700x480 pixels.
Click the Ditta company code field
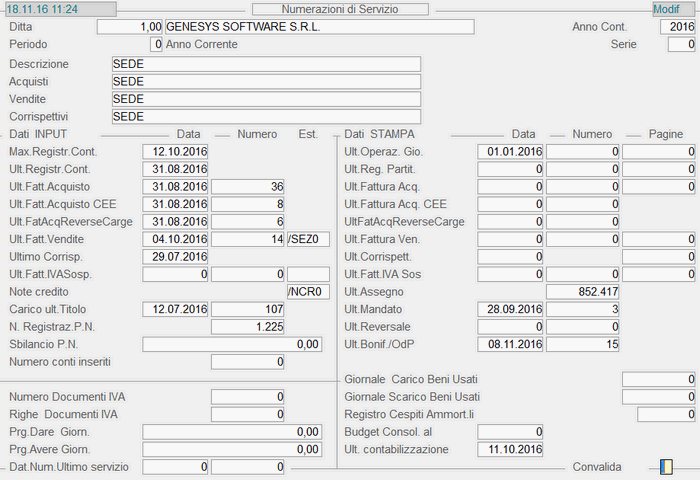tap(129, 27)
